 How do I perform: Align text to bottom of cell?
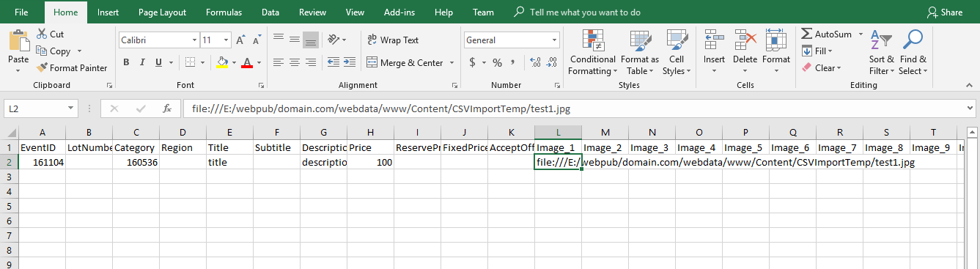tap(311, 39)
